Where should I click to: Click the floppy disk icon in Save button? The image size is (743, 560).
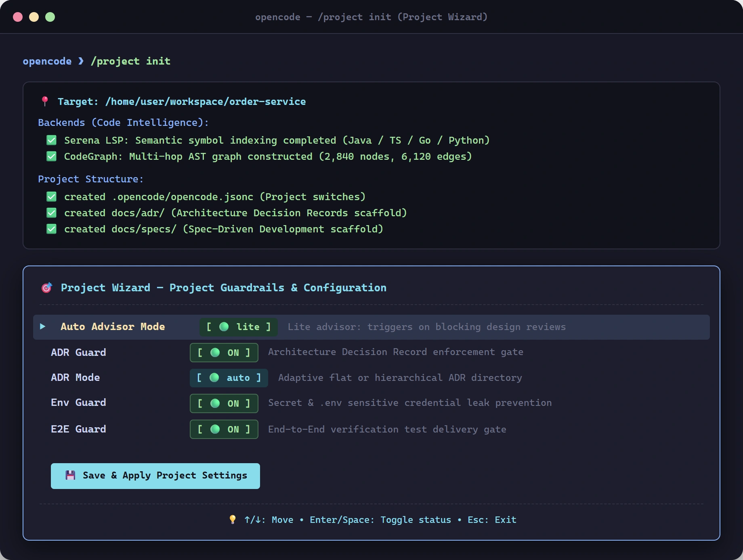tap(70, 475)
